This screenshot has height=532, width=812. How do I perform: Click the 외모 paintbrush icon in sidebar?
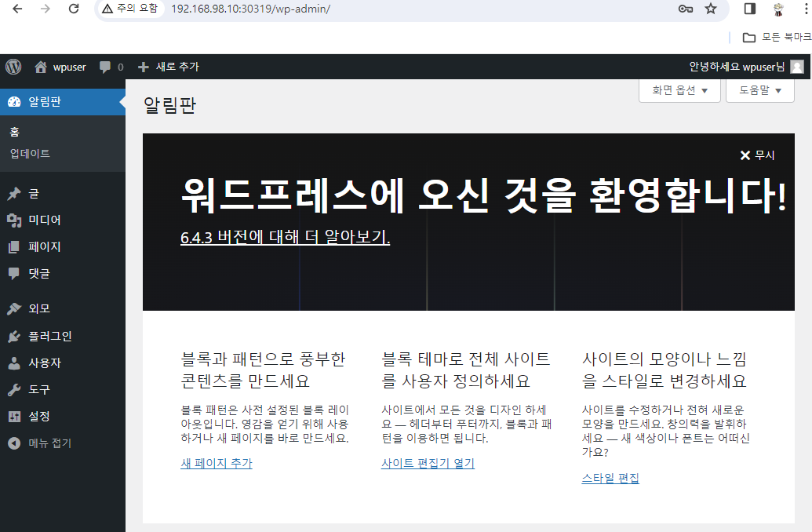[x=14, y=308]
